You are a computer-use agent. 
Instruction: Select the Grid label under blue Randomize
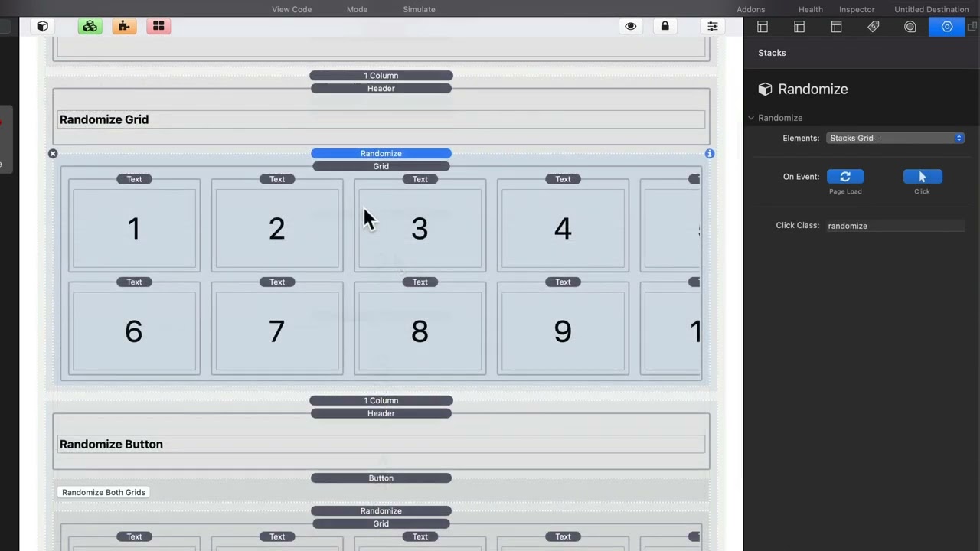point(381,166)
